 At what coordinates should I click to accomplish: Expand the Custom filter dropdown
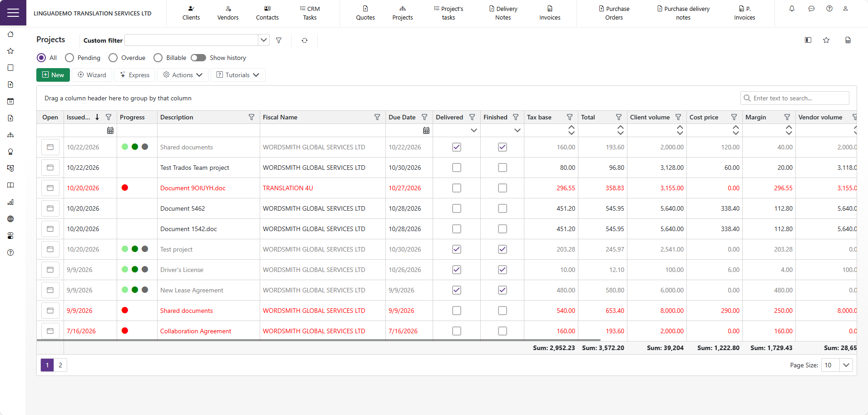click(x=263, y=40)
